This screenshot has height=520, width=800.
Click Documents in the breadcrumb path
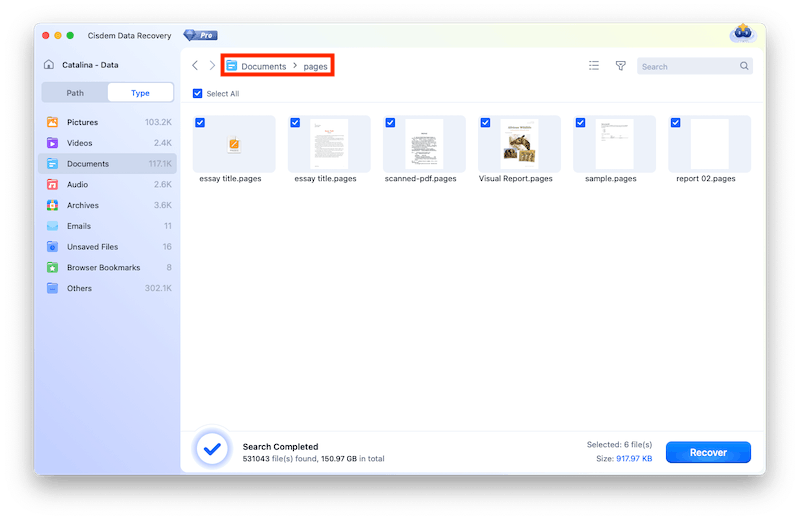264,66
